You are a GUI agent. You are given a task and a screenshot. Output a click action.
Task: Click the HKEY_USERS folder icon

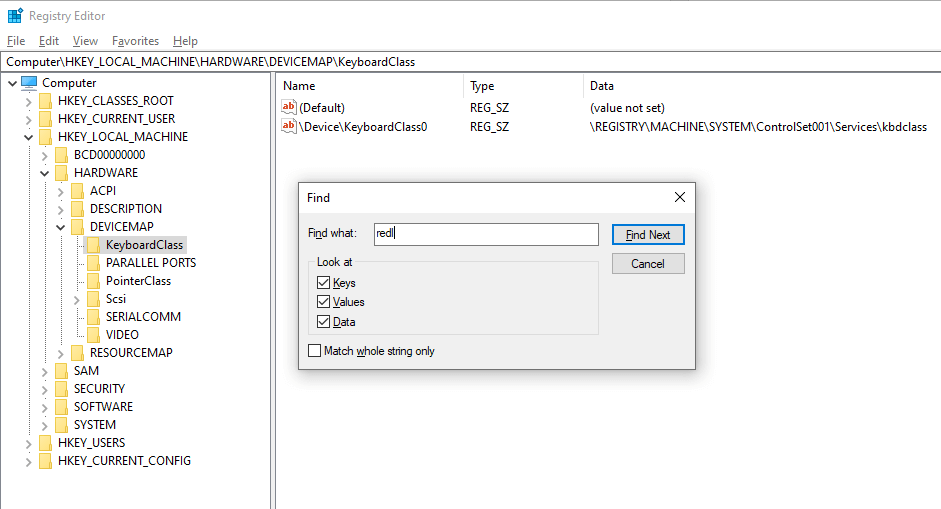point(46,443)
